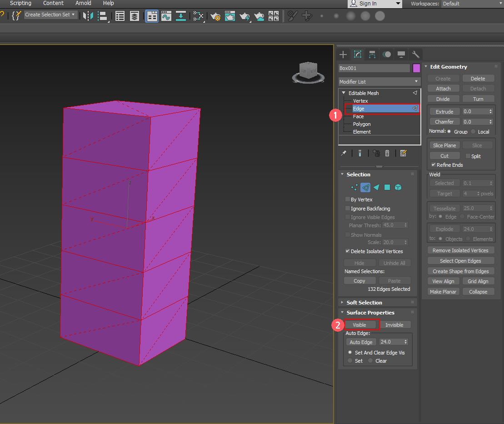Select Polygon in the modifier stack
The height and width of the screenshot is (424, 504).
click(362, 124)
